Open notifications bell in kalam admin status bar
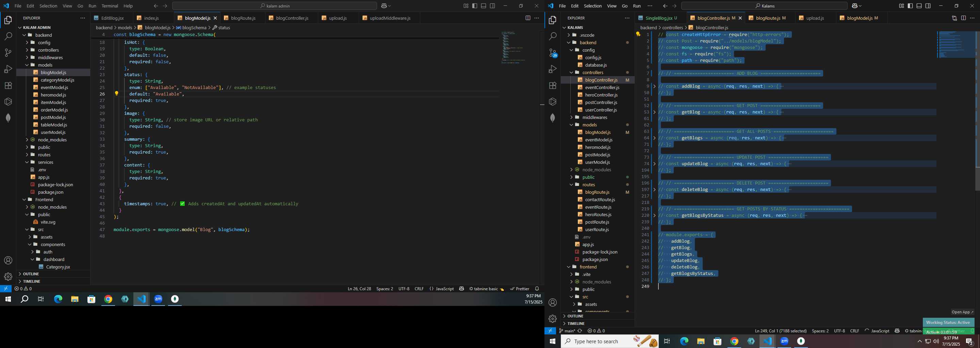980x348 pixels. point(537,289)
